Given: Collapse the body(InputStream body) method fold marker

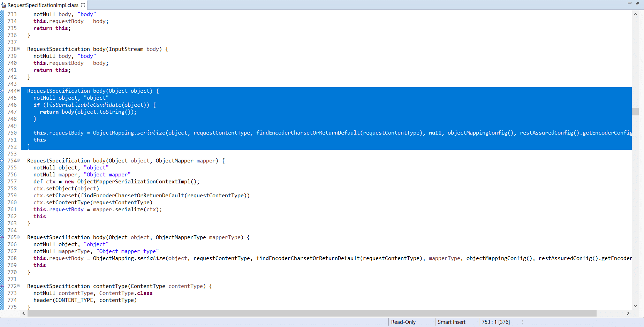Looking at the screenshot, I should pyautogui.click(x=18, y=49).
